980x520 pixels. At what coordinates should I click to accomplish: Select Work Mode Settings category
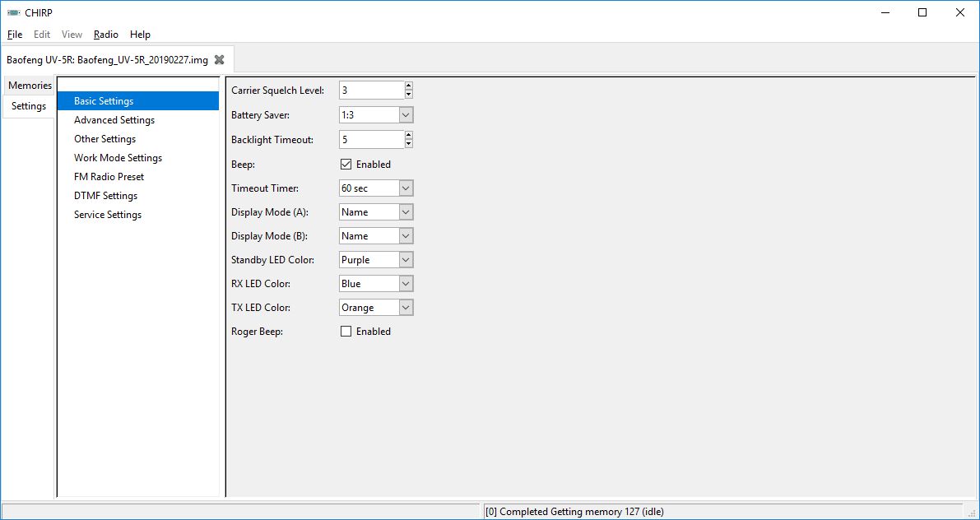(118, 158)
